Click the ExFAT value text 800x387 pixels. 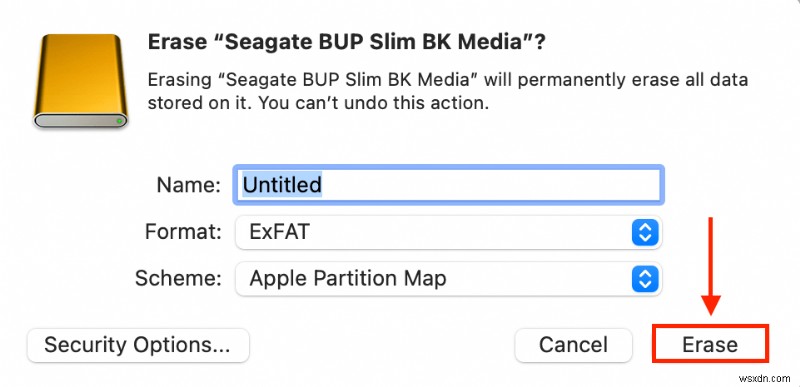(x=280, y=233)
